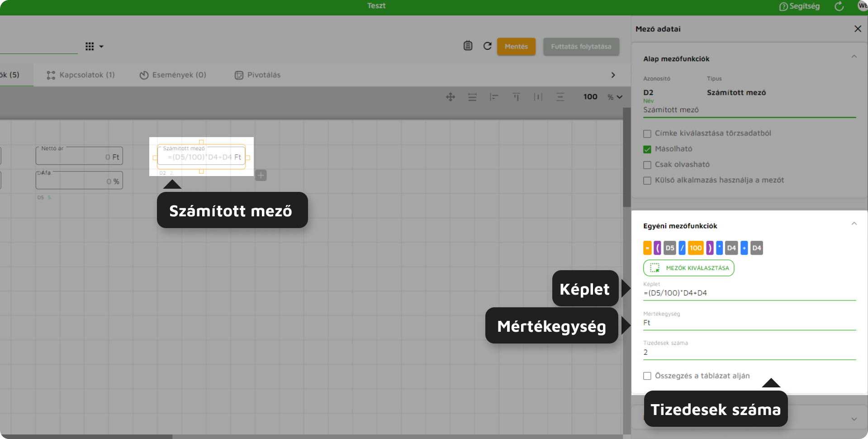Expand more tabs with the right chevron
868x439 pixels.
[613, 75]
